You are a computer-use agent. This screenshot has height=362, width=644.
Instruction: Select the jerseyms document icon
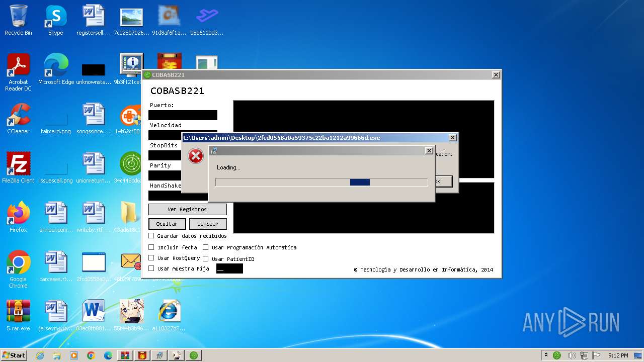coord(56,316)
